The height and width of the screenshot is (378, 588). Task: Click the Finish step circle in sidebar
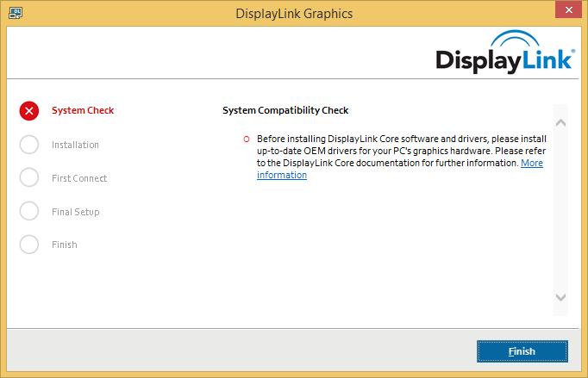(28, 245)
